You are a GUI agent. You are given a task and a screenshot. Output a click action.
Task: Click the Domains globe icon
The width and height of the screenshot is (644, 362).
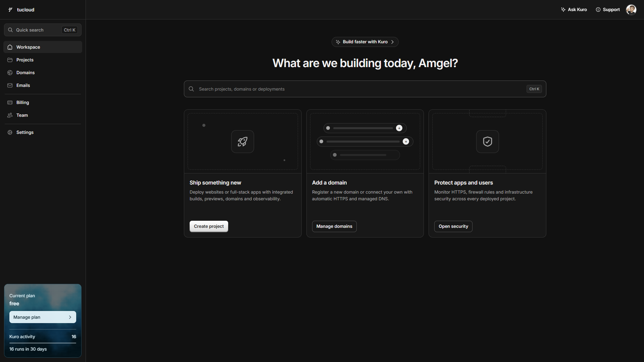point(10,73)
